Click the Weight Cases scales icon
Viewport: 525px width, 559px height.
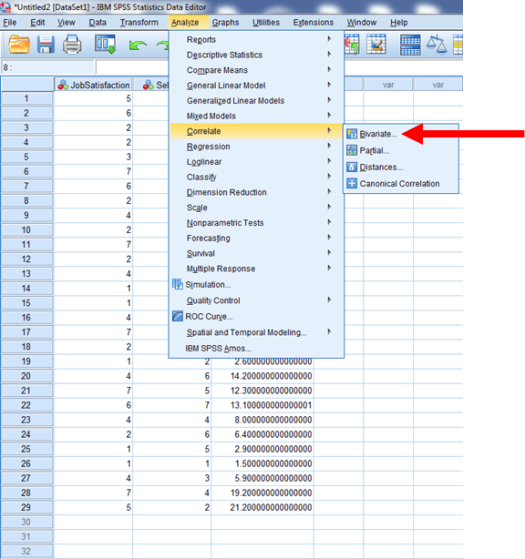(x=437, y=45)
